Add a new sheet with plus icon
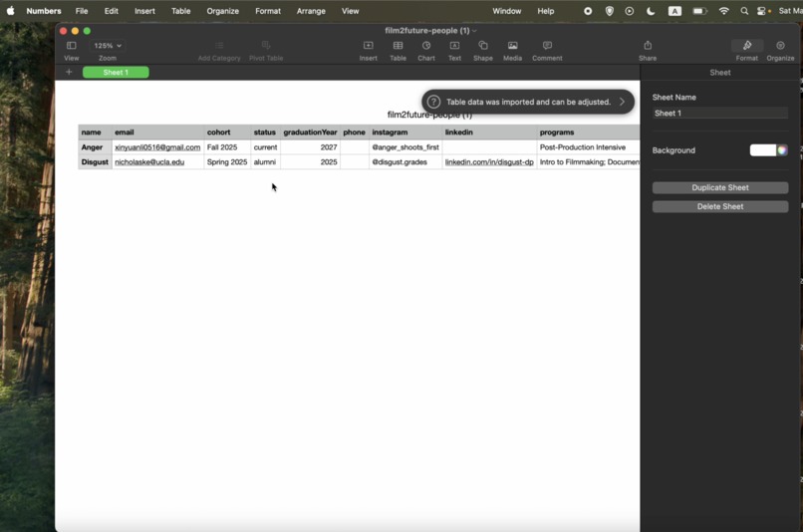Viewport: 803px width, 532px height. [x=69, y=72]
